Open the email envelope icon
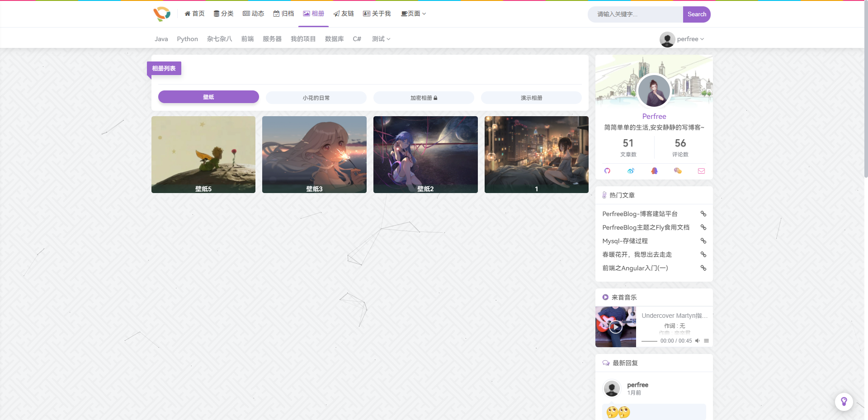 click(x=701, y=171)
